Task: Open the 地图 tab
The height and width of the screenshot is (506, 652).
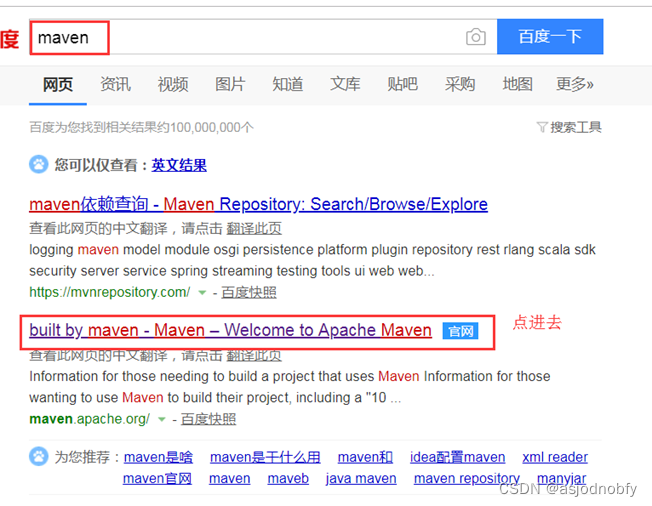Action: point(517,84)
